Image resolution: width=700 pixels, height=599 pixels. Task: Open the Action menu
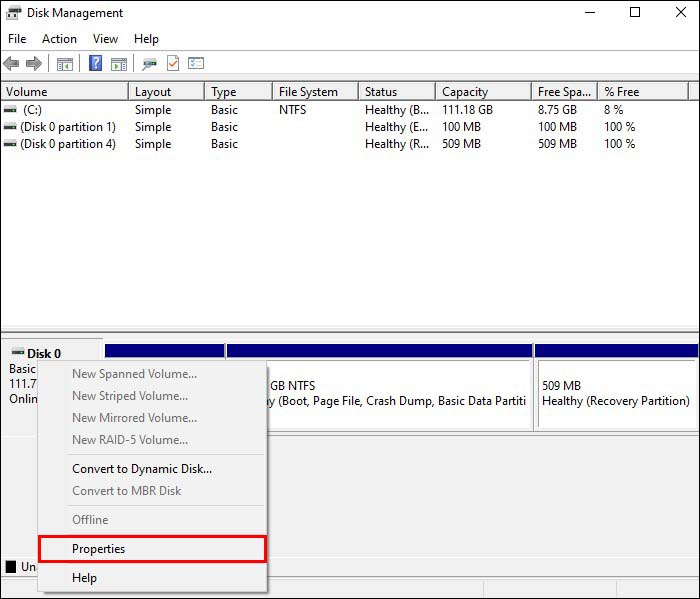[x=59, y=39]
